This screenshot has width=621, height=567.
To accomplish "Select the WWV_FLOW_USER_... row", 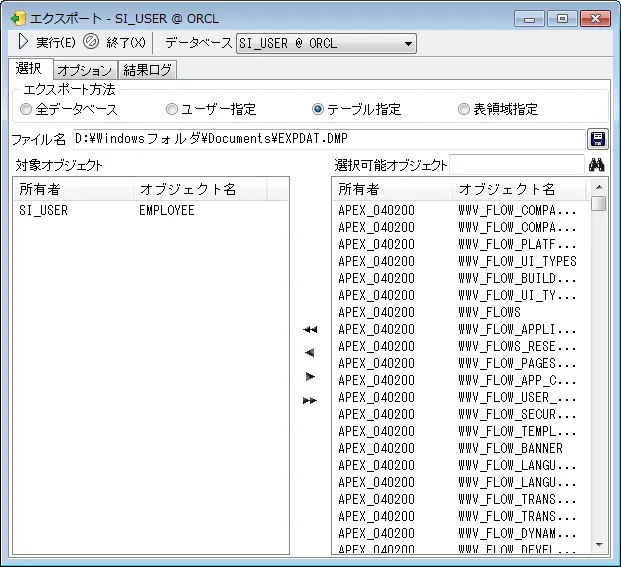I will [x=461, y=398].
